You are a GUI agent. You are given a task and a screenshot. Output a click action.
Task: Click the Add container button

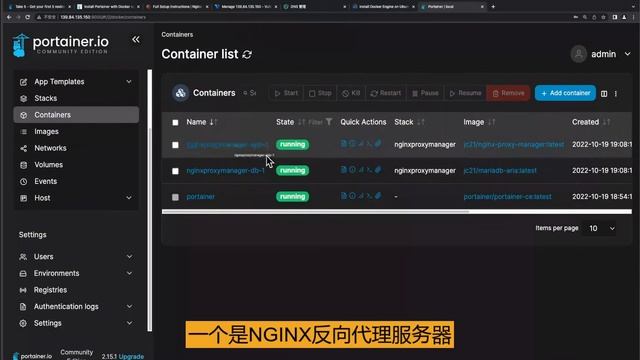pos(565,93)
